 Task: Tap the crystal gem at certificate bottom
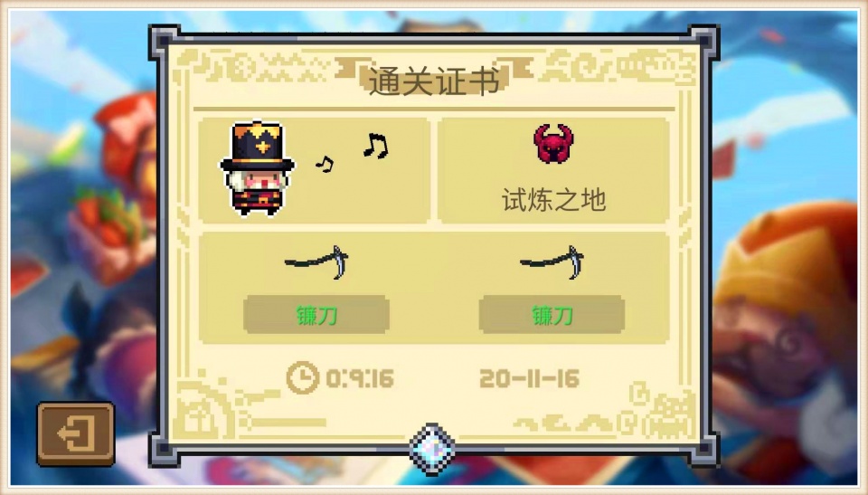point(433,450)
